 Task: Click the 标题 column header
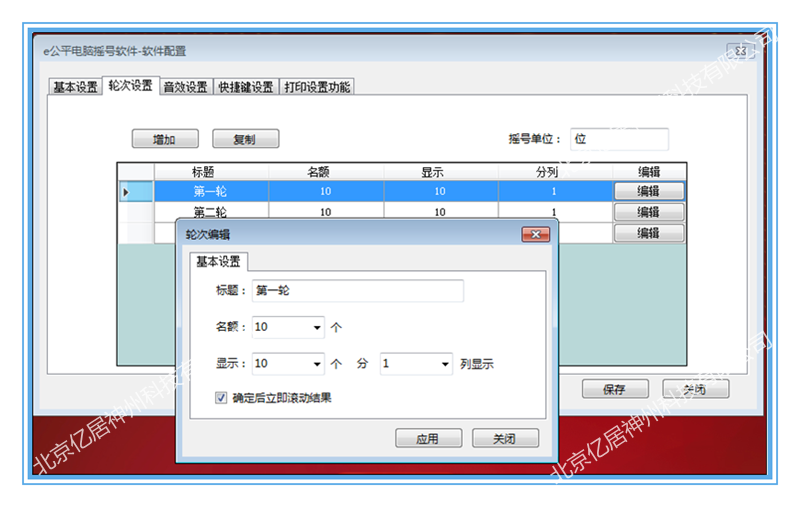211,171
